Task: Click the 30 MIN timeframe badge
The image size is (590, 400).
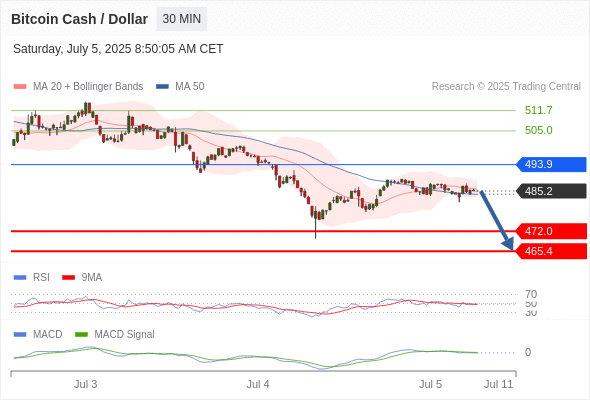Action: 182,19
